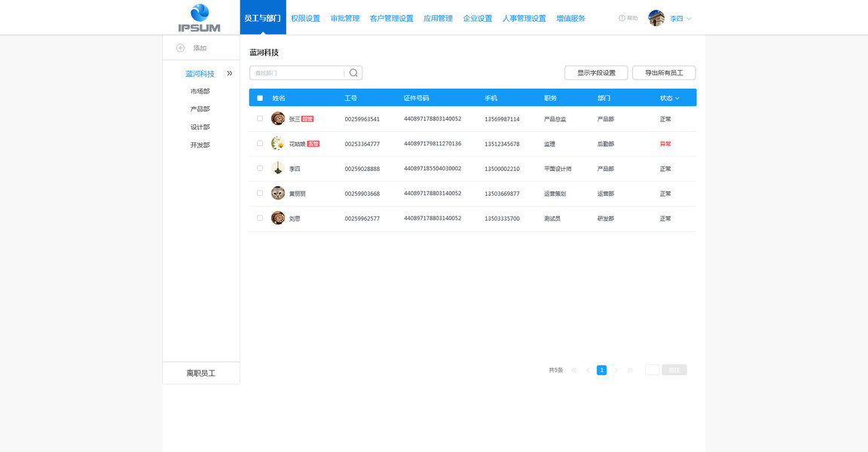This screenshot has height=452, width=868.
Task: Click 张三's avatar picture
Action: [x=278, y=118]
